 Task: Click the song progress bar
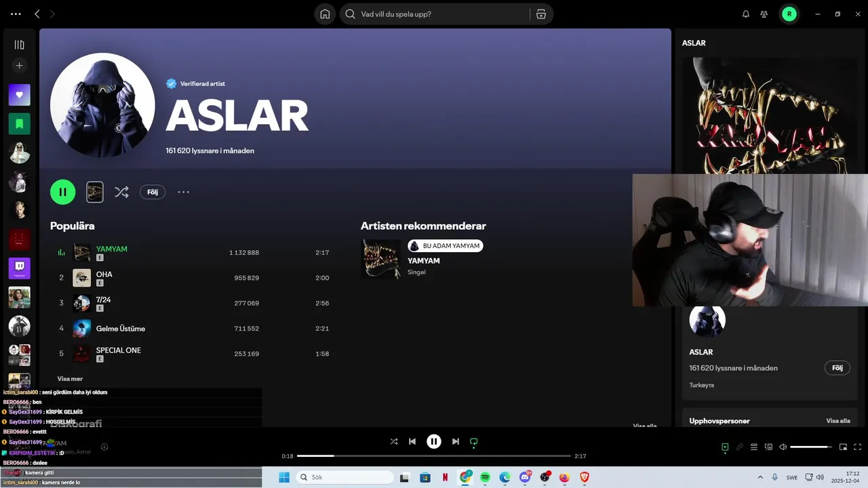434,456
